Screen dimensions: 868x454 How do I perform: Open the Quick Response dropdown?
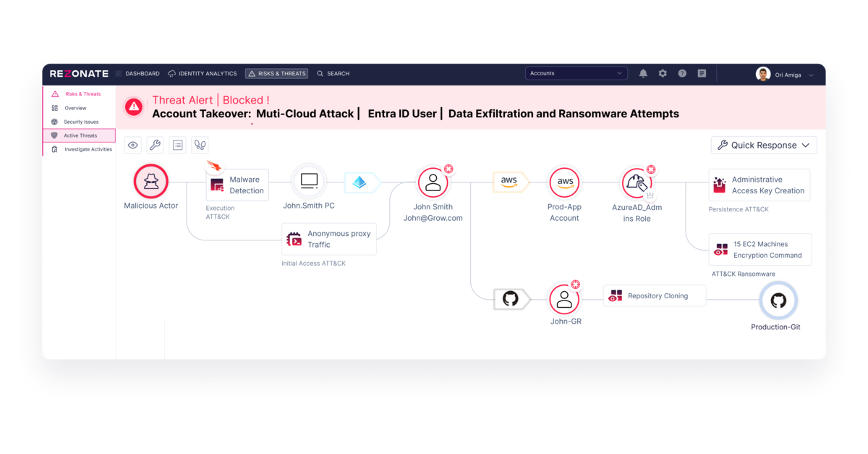coord(763,145)
